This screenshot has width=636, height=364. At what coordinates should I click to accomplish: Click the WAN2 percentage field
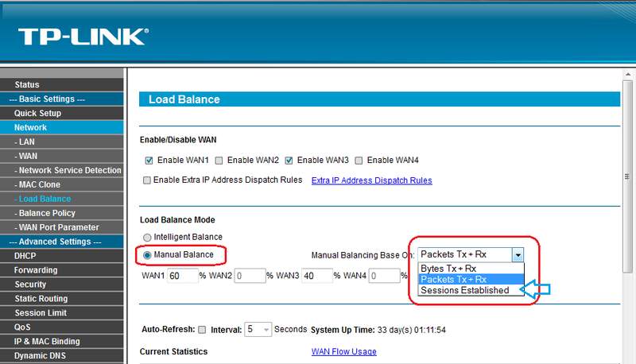(250, 276)
